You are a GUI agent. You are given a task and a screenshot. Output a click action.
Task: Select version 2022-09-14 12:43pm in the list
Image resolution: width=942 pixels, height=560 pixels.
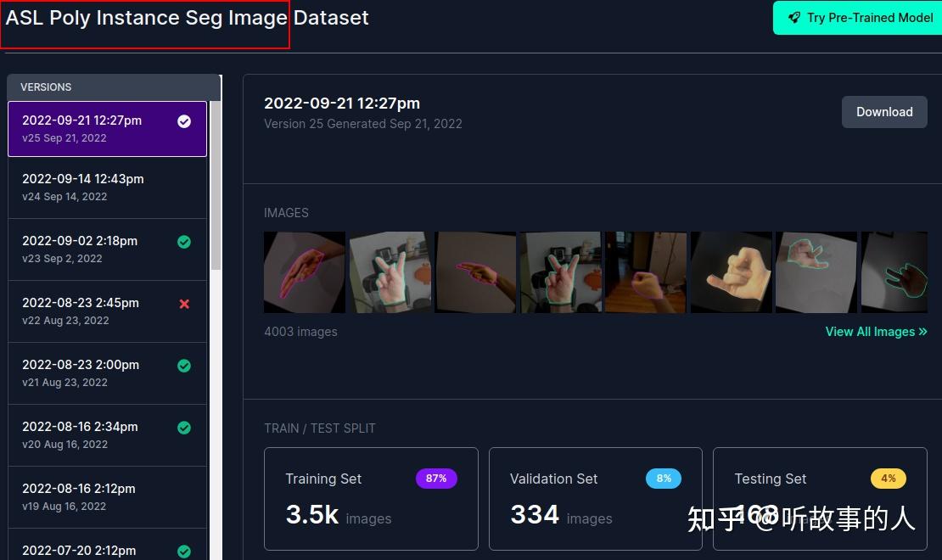tap(108, 188)
